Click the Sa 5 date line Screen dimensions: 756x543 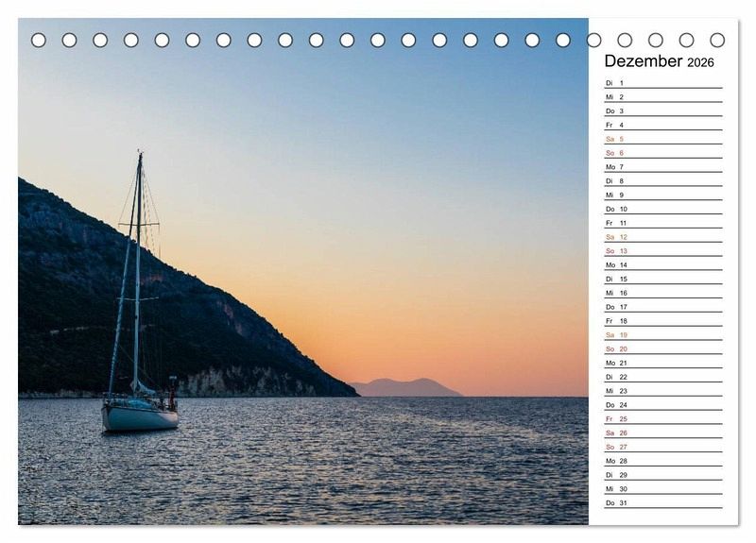[662, 139]
